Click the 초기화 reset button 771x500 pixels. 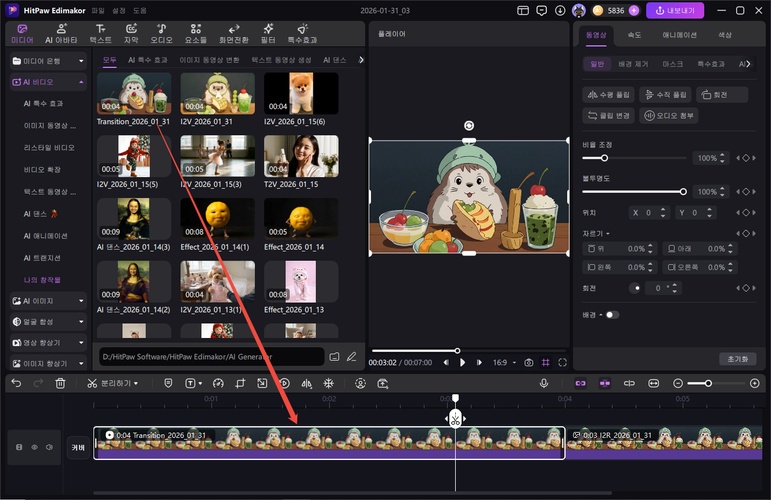coord(737,358)
